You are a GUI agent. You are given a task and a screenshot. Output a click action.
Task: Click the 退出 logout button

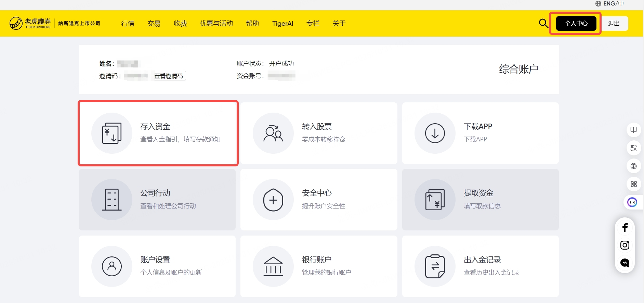pyautogui.click(x=614, y=23)
